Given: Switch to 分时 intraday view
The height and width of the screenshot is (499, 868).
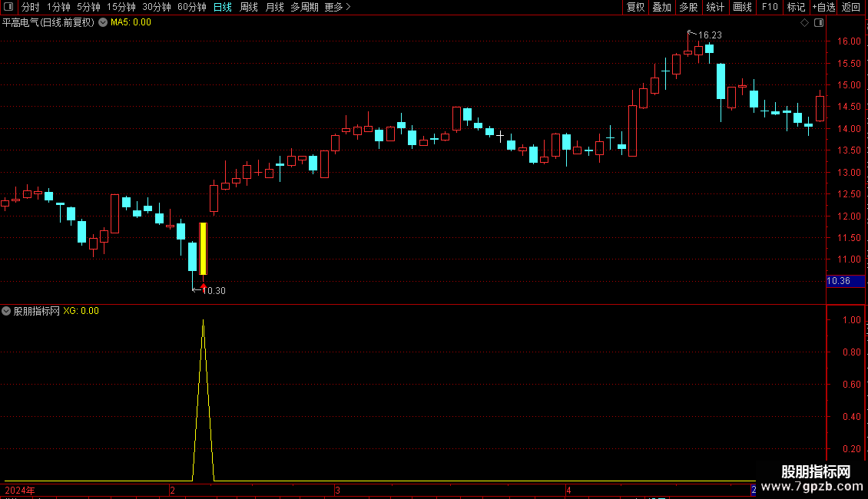Looking at the screenshot, I should 31,7.
